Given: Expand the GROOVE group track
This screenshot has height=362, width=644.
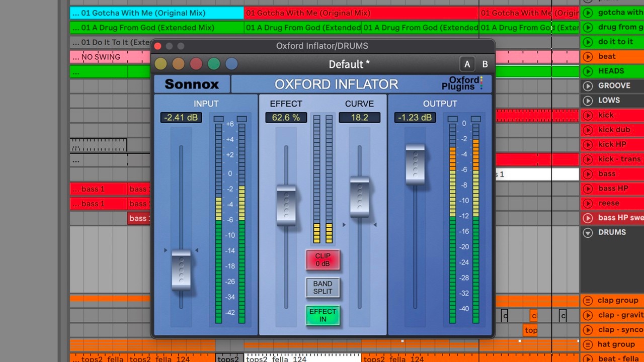Looking at the screenshot, I should [x=588, y=85].
